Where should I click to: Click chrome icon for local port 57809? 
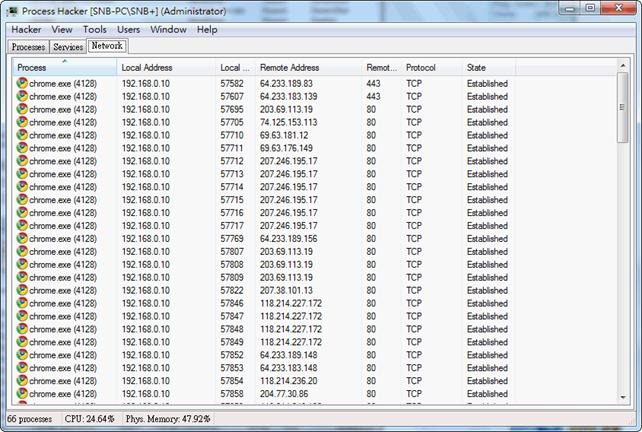coord(22,277)
